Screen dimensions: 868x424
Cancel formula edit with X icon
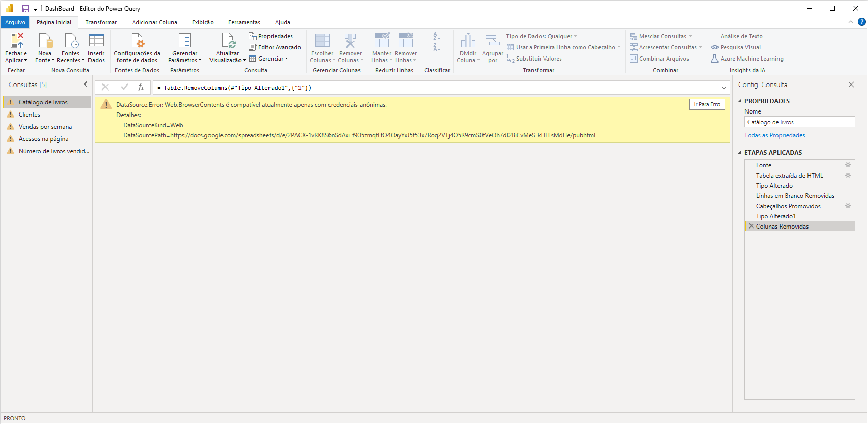(x=105, y=88)
